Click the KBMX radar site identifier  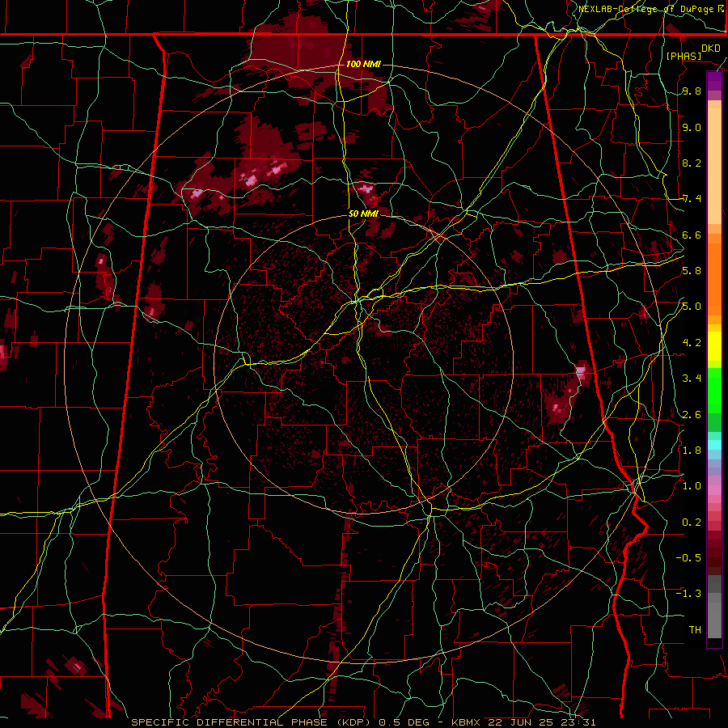pyautogui.click(x=466, y=722)
